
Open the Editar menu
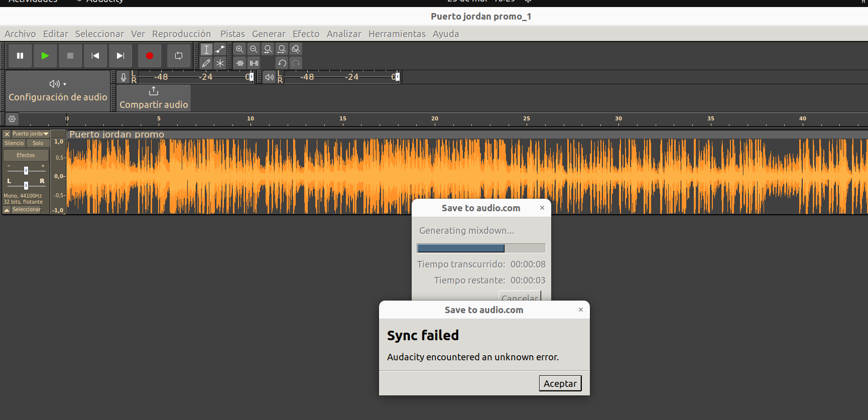click(56, 34)
